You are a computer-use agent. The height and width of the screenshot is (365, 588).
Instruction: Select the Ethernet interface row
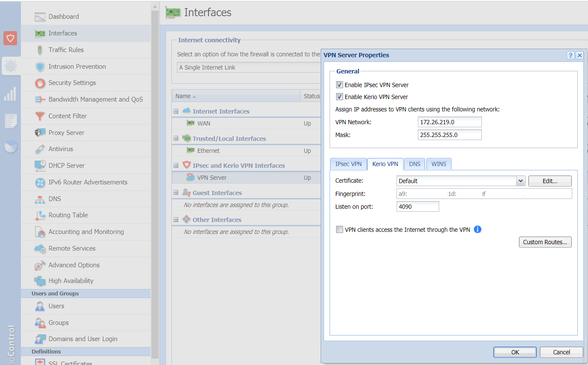click(x=246, y=151)
